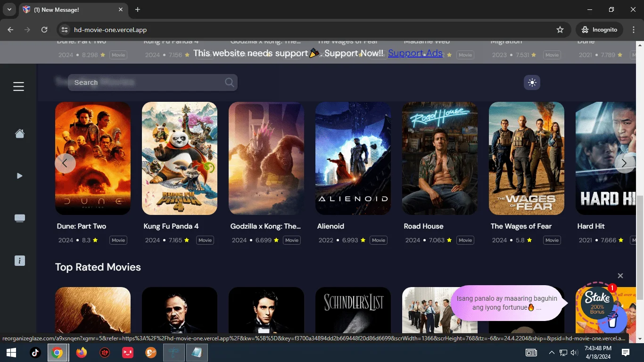View site information icon in address bar
This screenshot has width=644, height=362.
click(65, 30)
